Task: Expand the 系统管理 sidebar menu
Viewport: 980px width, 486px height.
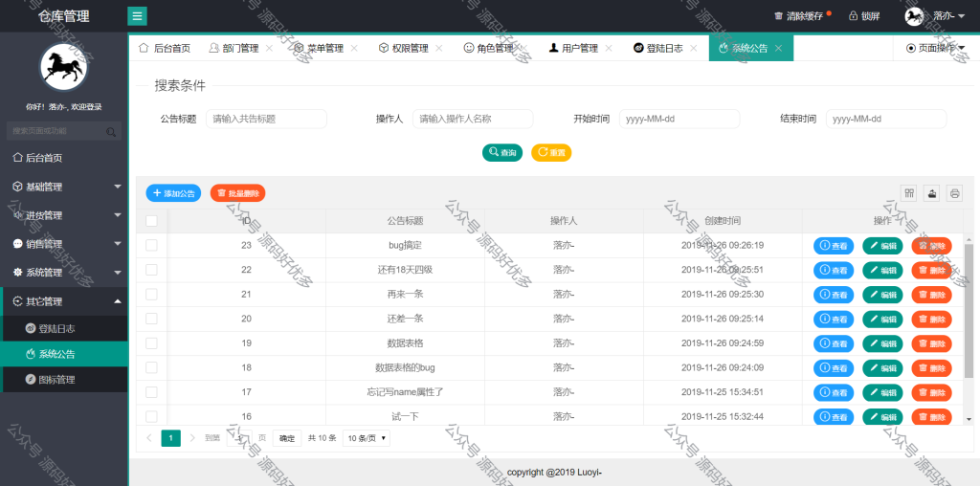Action: tap(64, 273)
